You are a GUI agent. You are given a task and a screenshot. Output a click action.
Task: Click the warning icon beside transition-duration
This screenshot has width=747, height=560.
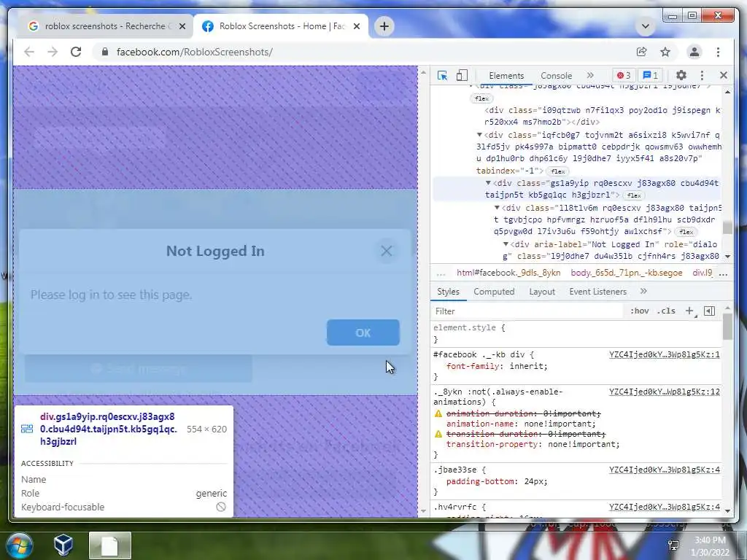pos(438,434)
